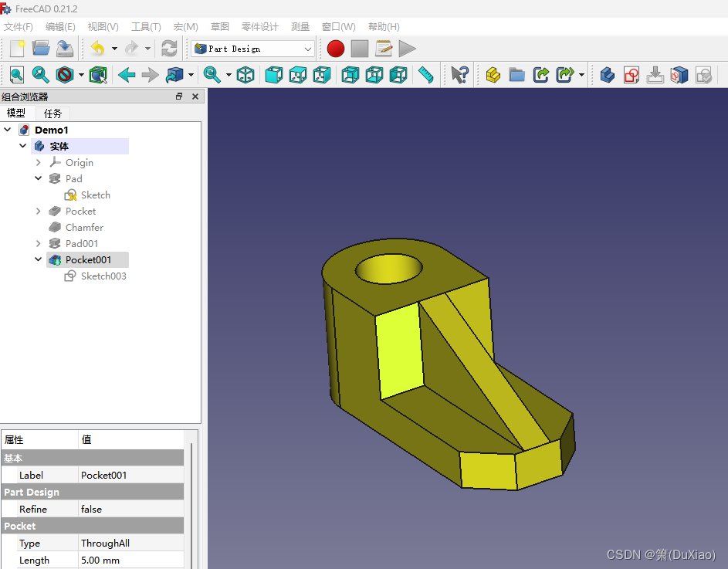This screenshot has height=569, width=728.
Task: Open the draw style dropdown arrow
Action: [x=81, y=75]
